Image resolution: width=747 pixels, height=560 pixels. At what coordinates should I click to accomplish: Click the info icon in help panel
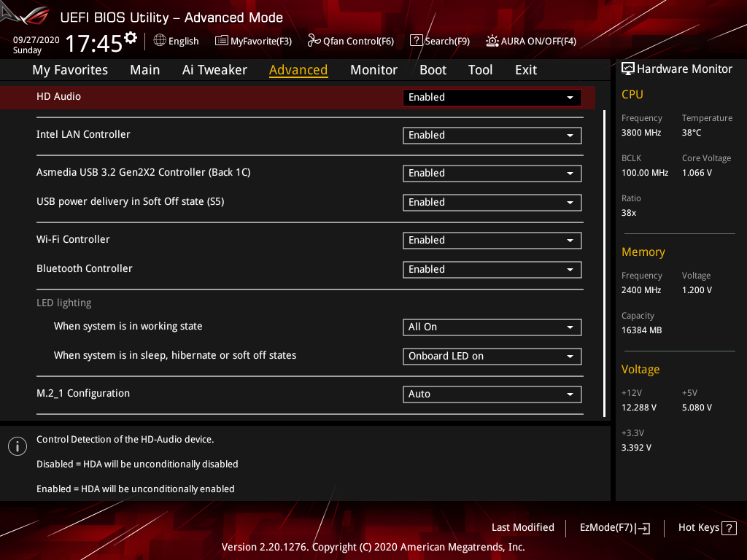pyautogui.click(x=18, y=446)
